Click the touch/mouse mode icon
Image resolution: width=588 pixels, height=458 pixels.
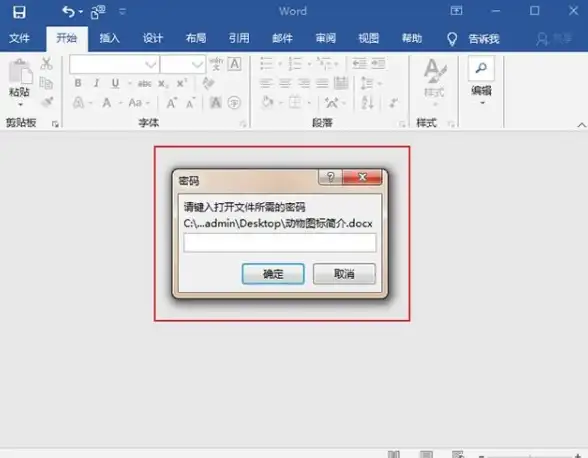pyautogui.click(x=98, y=12)
